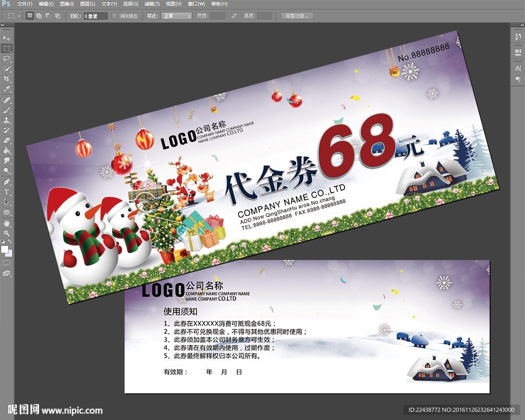
Task: Open the 图像(I) menu
Action: [x=67, y=4]
